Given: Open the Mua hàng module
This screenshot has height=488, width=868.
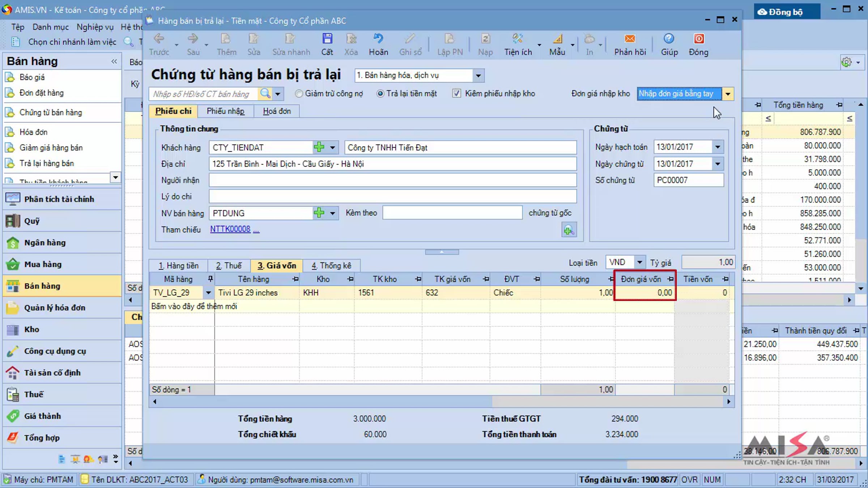Looking at the screenshot, I should (62, 264).
